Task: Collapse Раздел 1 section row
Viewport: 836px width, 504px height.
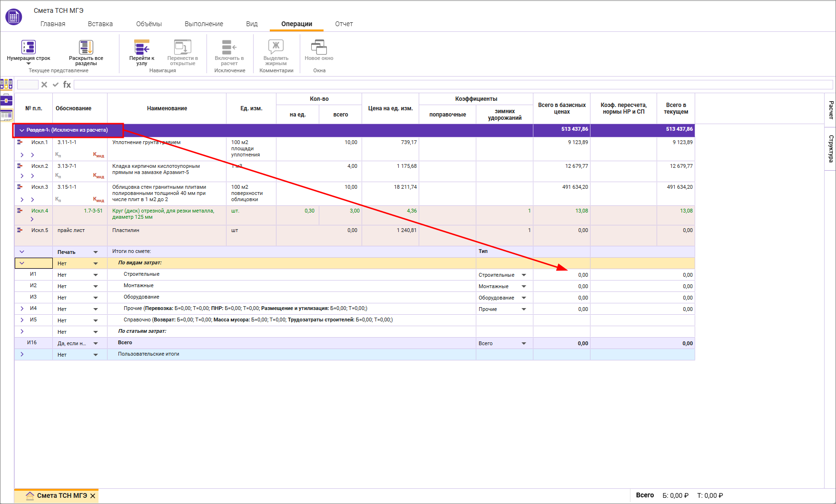Action: (x=22, y=130)
